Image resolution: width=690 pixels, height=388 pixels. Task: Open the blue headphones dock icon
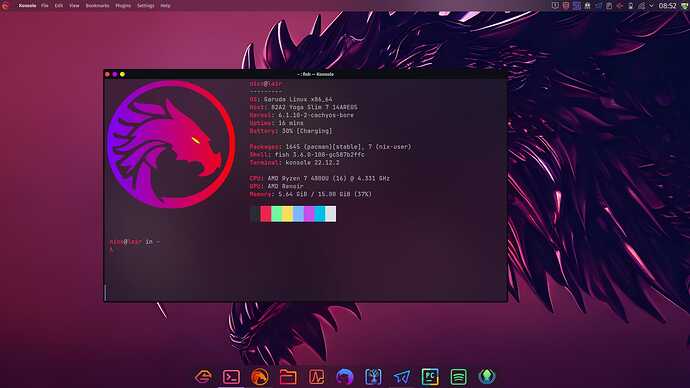click(x=345, y=377)
